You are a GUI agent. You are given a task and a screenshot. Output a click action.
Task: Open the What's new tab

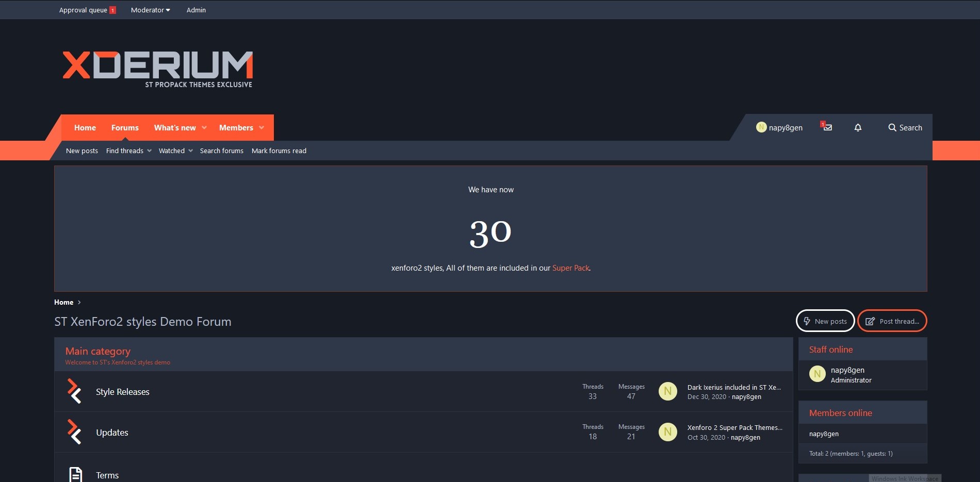[175, 128]
